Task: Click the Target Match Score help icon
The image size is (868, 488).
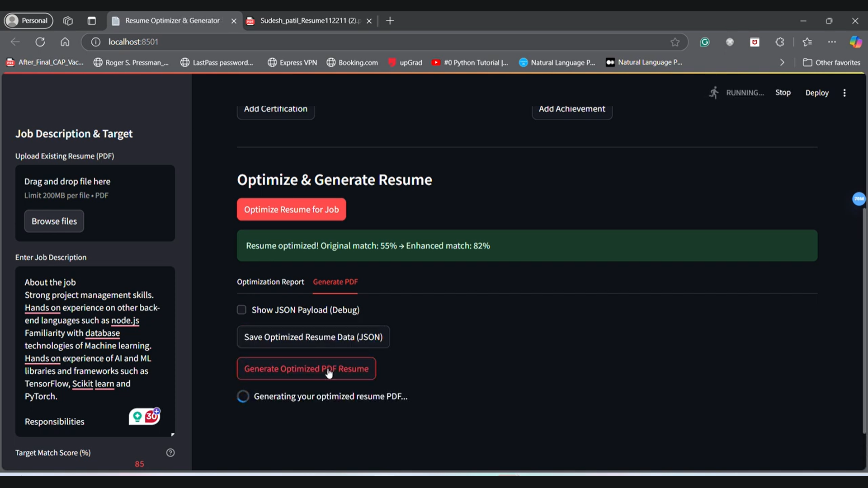Action: (170, 452)
